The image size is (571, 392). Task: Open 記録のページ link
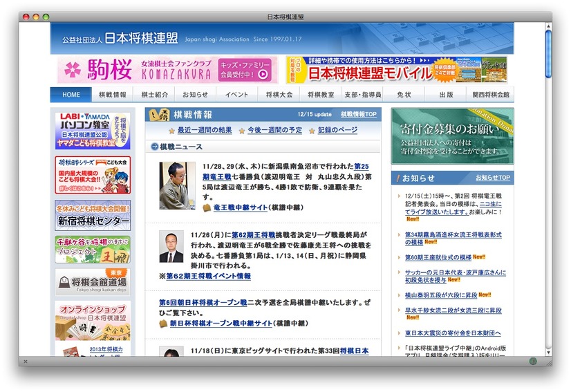coord(337,130)
